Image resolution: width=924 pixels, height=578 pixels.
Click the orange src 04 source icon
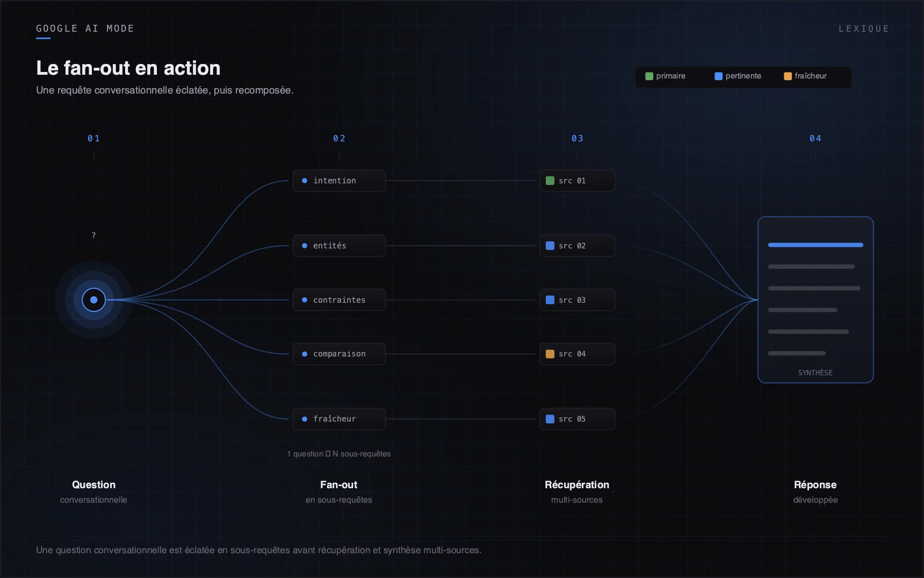point(550,354)
